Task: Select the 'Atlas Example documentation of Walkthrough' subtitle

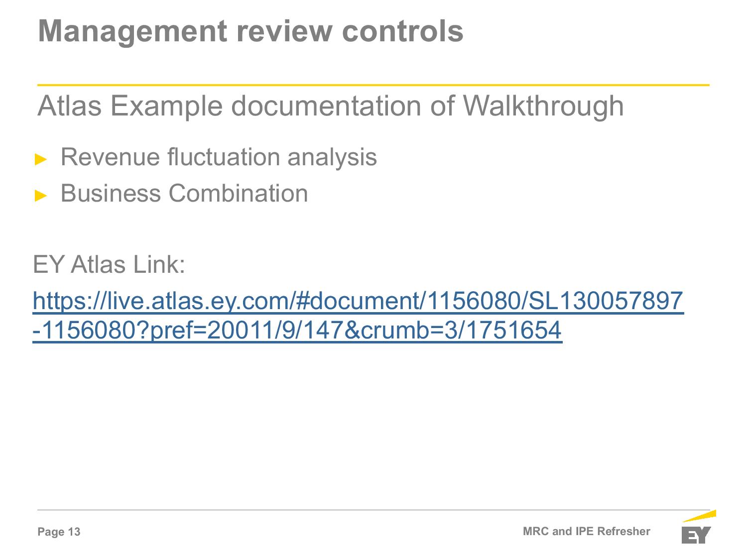Action: pyautogui.click(x=331, y=106)
